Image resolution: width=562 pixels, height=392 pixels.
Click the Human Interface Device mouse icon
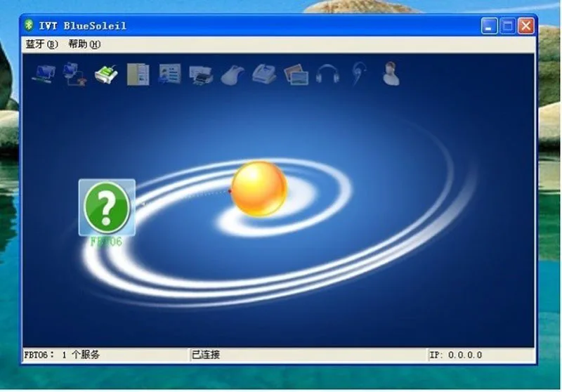click(233, 75)
